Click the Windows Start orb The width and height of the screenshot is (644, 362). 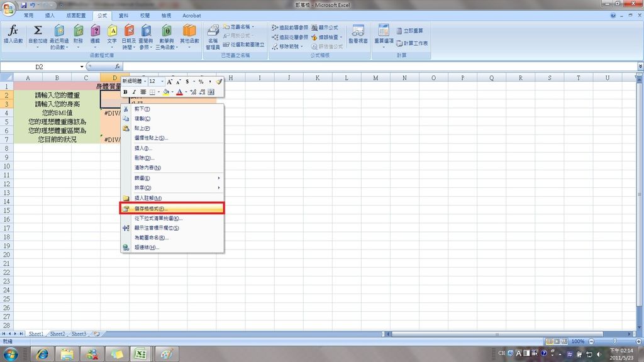pos(10,354)
